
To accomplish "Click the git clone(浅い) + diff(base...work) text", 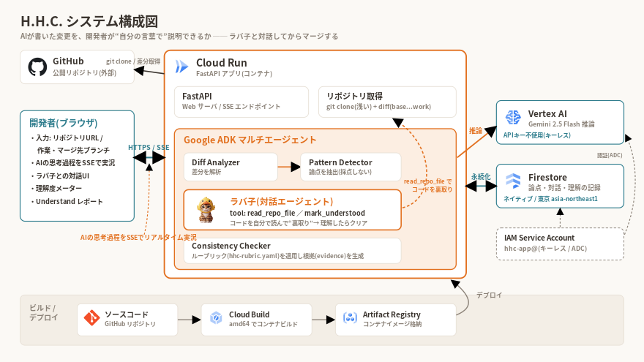I will 378,107.
